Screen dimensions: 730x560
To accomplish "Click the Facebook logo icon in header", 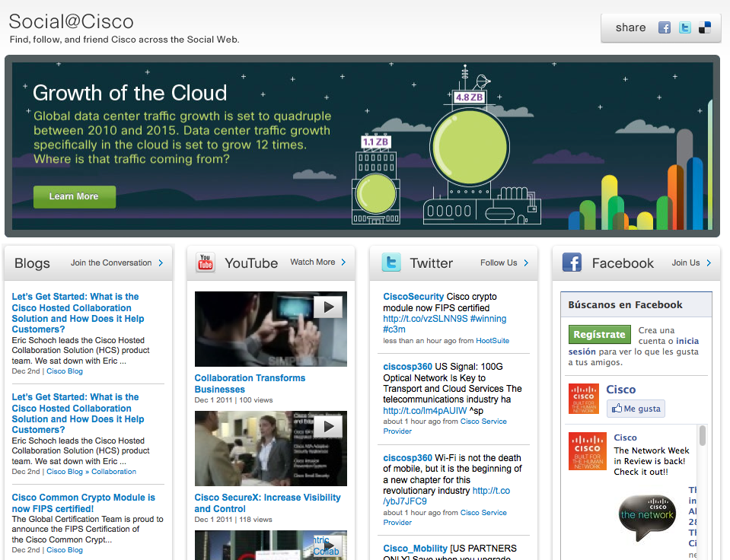I will pyautogui.click(x=572, y=262).
